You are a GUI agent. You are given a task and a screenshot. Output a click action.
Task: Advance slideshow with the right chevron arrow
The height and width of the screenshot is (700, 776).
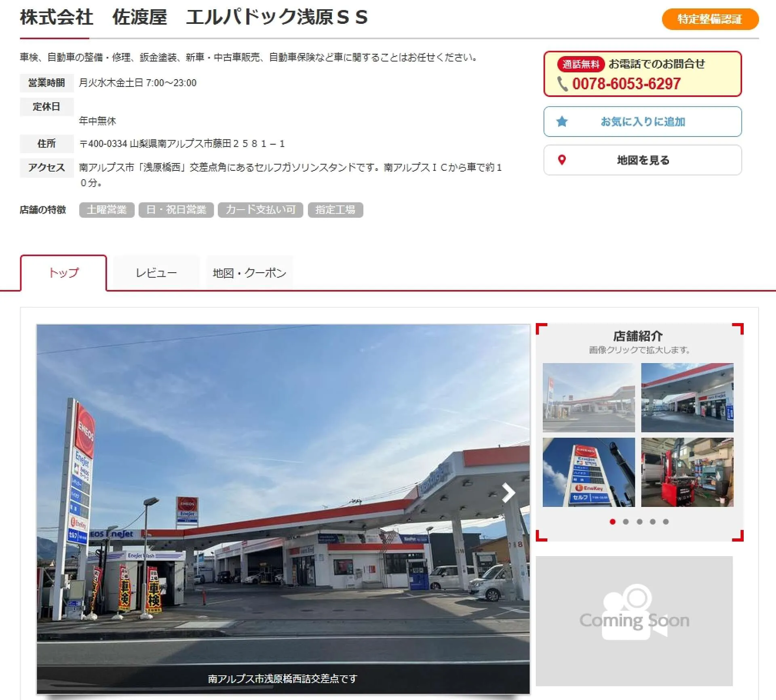point(508,493)
